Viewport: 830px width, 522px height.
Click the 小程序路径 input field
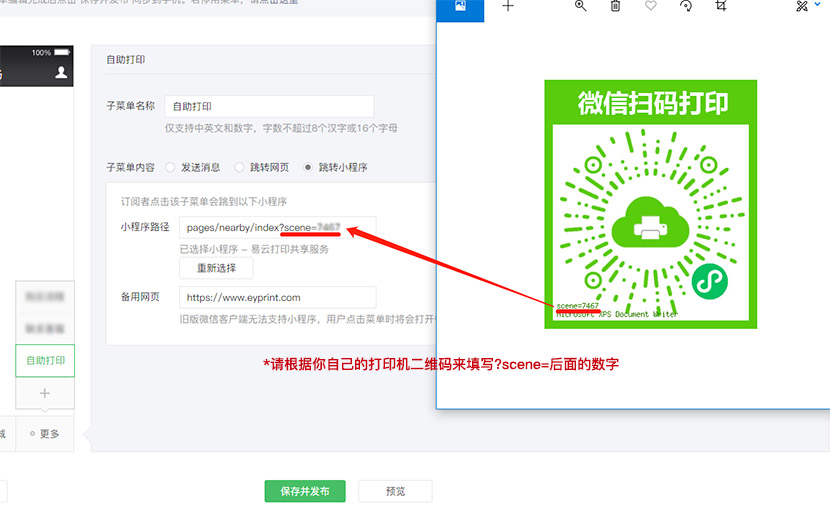(277, 228)
